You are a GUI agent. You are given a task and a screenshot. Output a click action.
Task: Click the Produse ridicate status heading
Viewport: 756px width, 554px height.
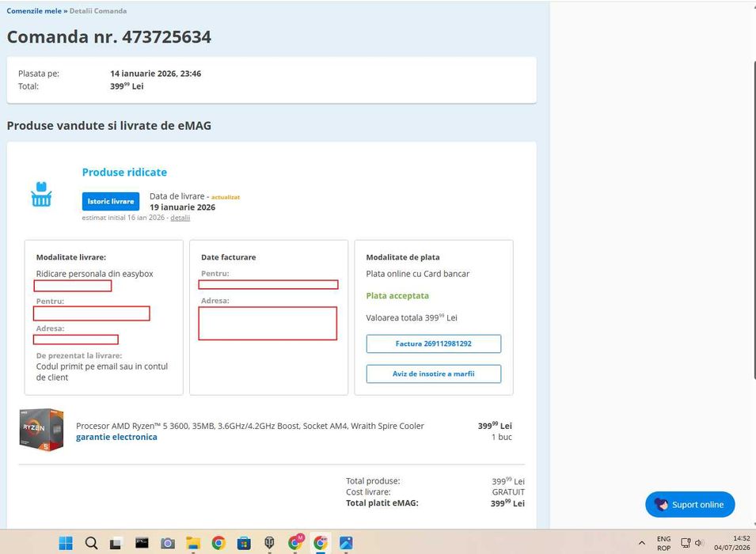[124, 172]
